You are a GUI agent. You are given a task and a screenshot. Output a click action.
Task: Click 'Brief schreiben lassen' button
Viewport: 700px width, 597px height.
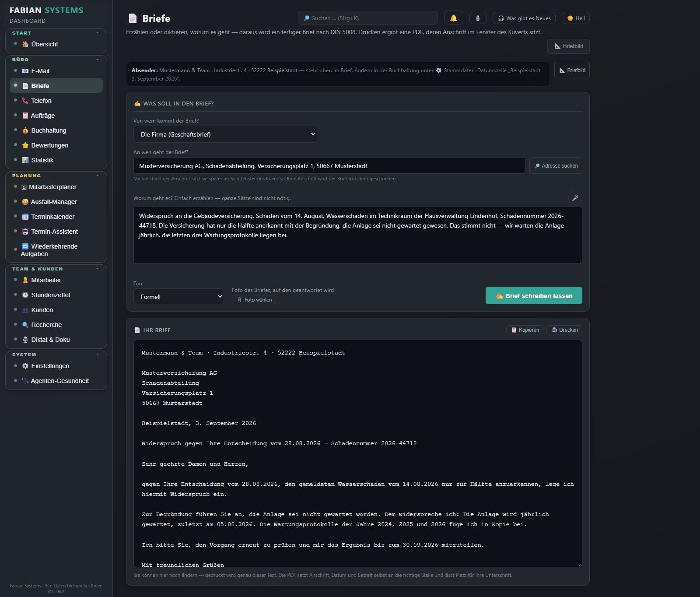tap(534, 296)
